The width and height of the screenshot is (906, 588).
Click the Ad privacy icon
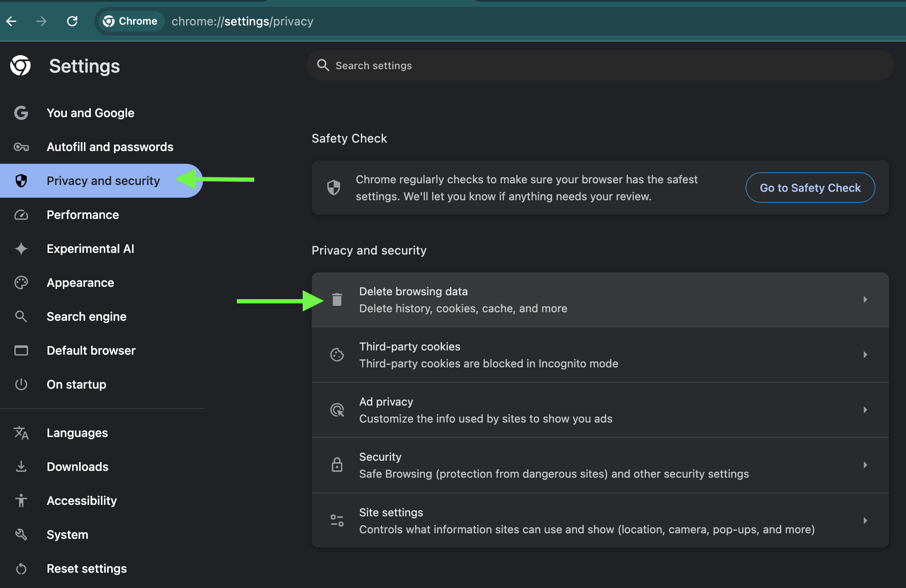tap(337, 410)
